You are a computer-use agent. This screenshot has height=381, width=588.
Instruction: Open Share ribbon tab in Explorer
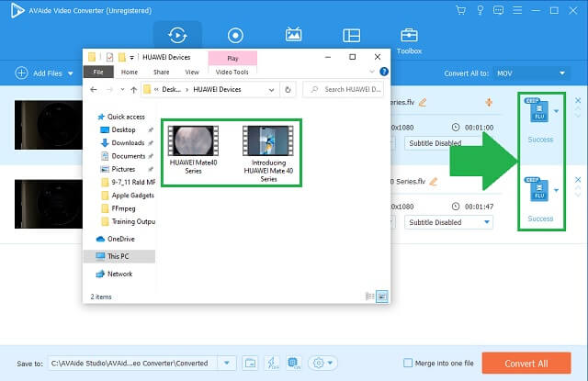point(162,72)
